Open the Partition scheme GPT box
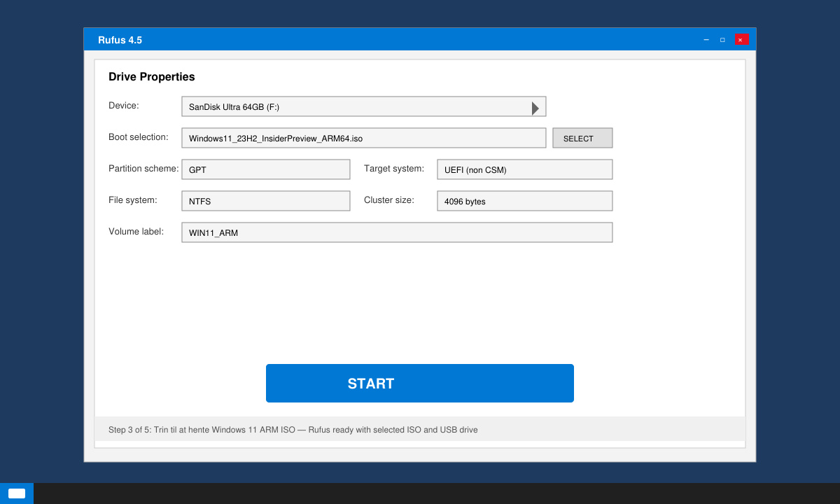This screenshot has height=504, width=840. pyautogui.click(x=266, y=169)
